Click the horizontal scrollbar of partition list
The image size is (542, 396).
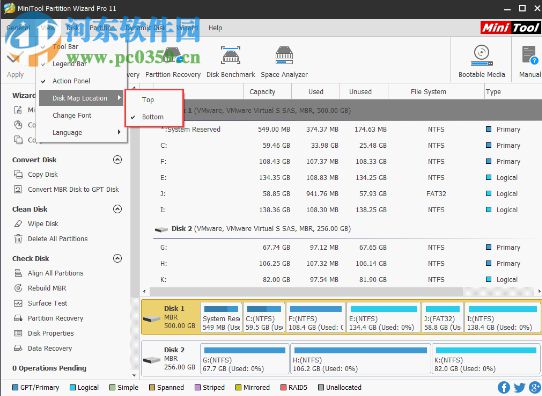[306, 292]
